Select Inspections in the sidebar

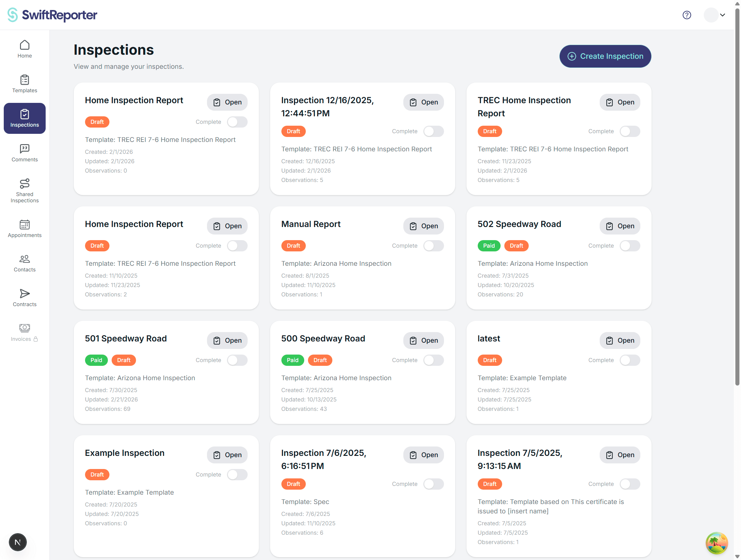coord(24,118)
